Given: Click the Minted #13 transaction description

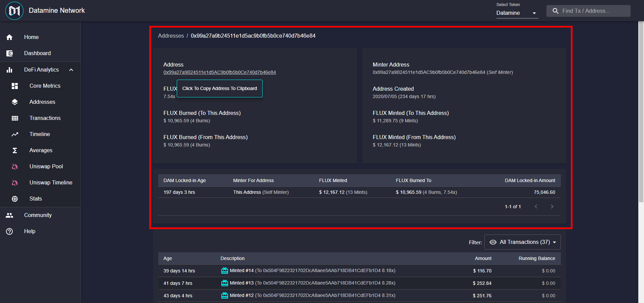Looking at the screenshot, I should pos(313,283).
